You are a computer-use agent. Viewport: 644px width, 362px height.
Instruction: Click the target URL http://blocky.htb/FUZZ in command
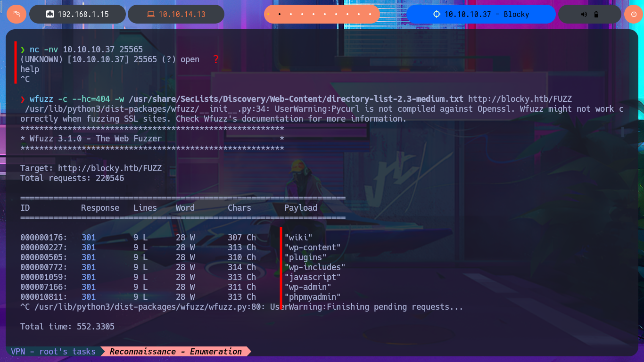coord(520,99)
